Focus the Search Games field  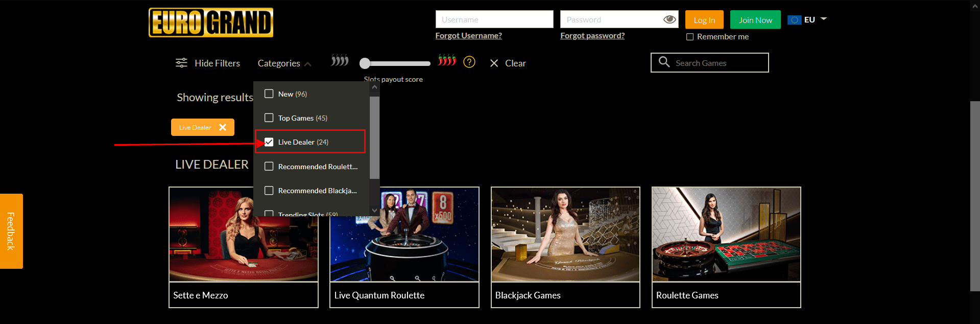coord(710,62)
